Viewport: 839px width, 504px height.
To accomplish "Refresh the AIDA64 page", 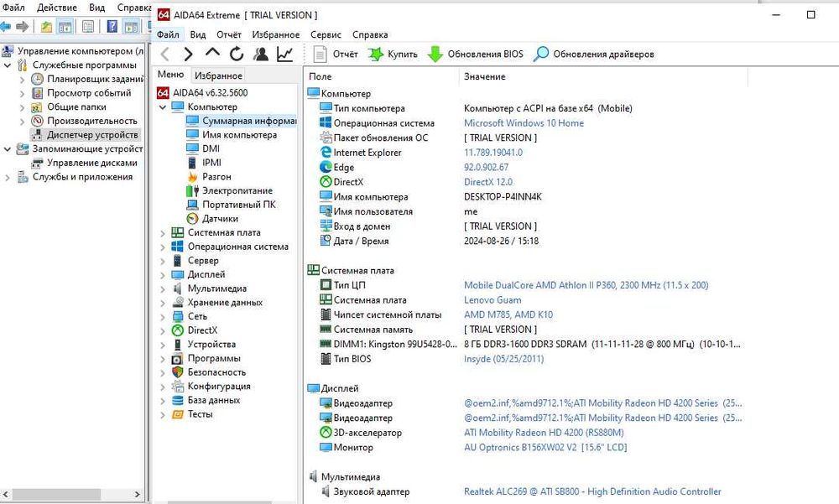I will click(x=237, y=54).
